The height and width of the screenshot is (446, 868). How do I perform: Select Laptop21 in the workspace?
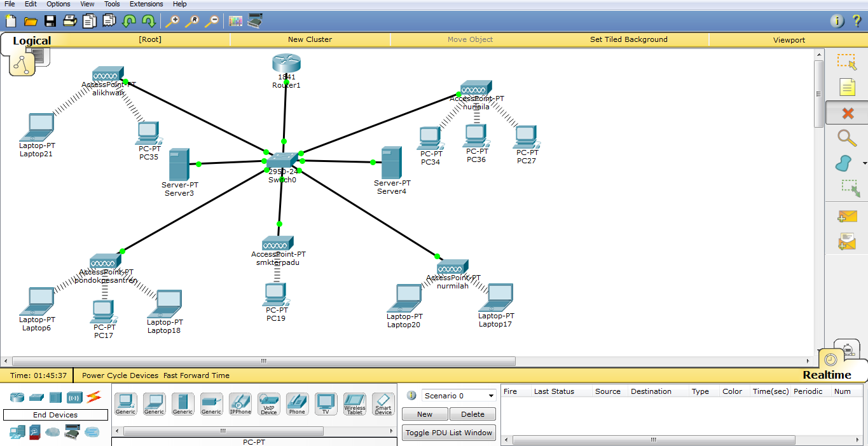pyautogui.click(x=37, y=127)
